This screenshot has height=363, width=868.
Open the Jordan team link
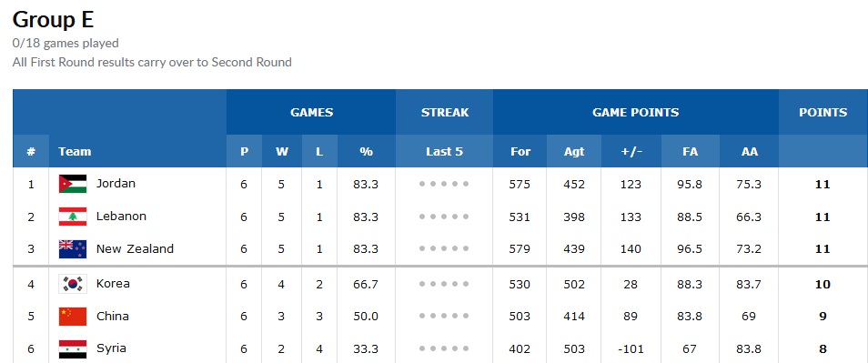pos(116,183)
